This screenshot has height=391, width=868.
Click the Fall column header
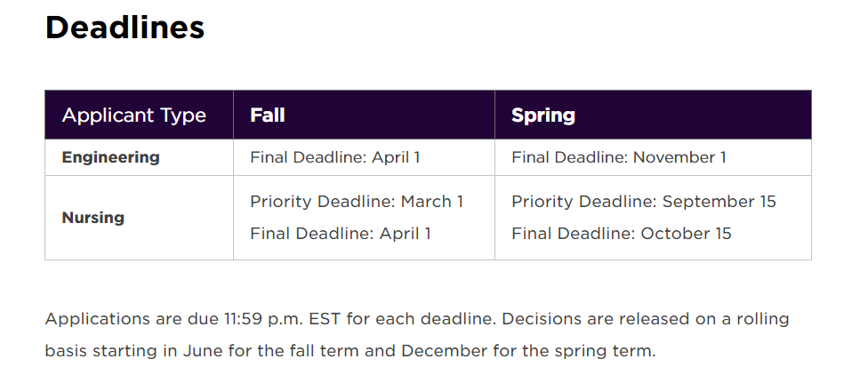[268, 115]
